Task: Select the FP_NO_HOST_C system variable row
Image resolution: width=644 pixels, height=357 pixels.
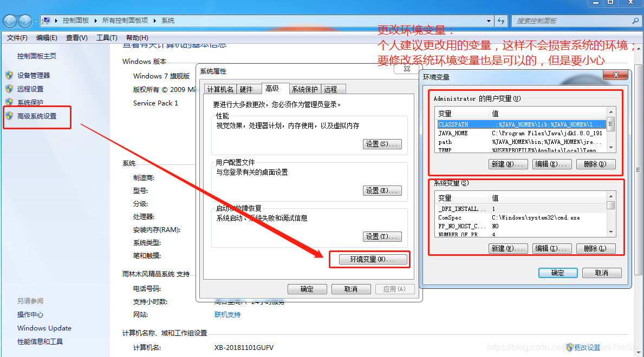Action: [x=521, y=226]
